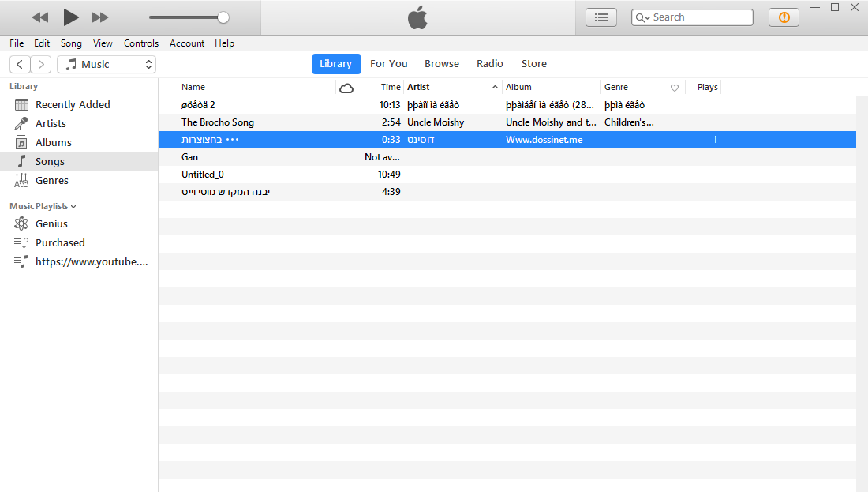This screenshot has width=868, height=492.
Task: Open the Help menu
Action: point(224,43)
